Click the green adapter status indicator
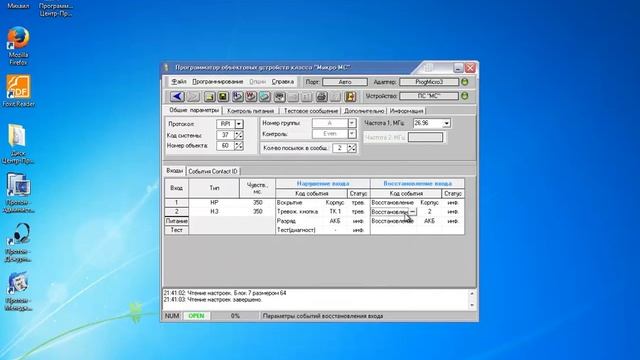The height and width of the screenshot is (360, 640). [x=464, y=82]
